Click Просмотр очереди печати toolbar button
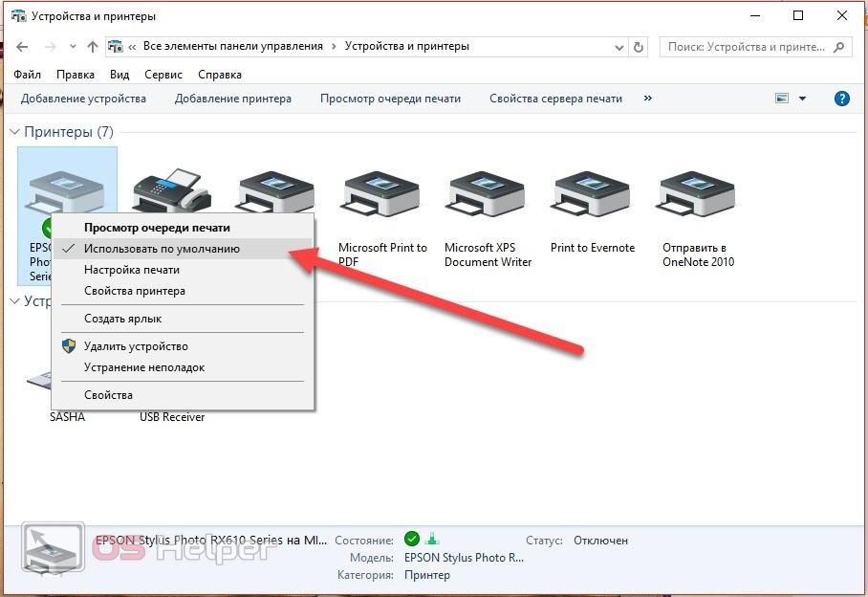Viewport: 868px width, 597px height. click(390, 99)
